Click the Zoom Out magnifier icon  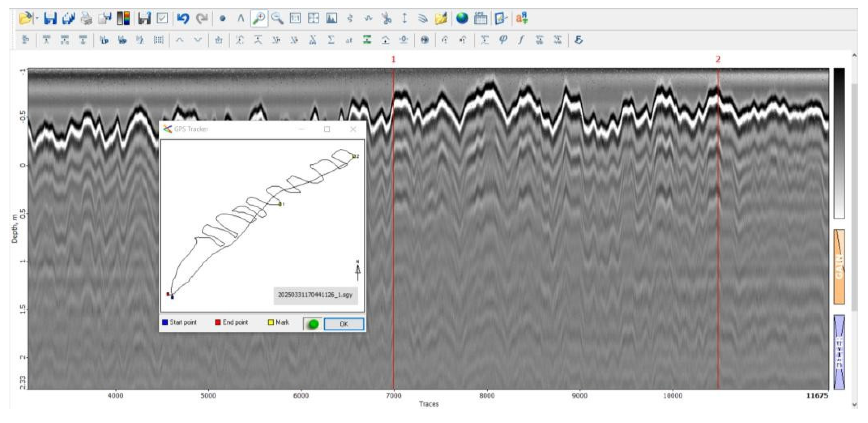[277, 18]
